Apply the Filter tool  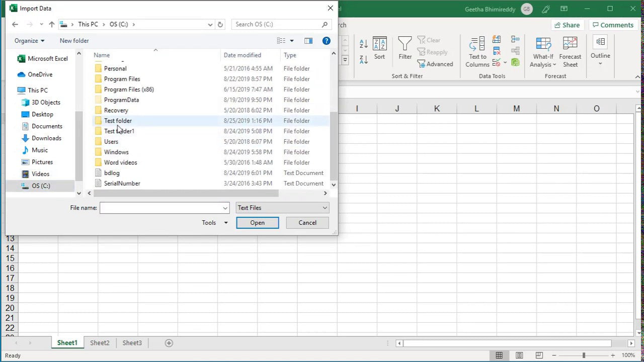coord(405,49)
